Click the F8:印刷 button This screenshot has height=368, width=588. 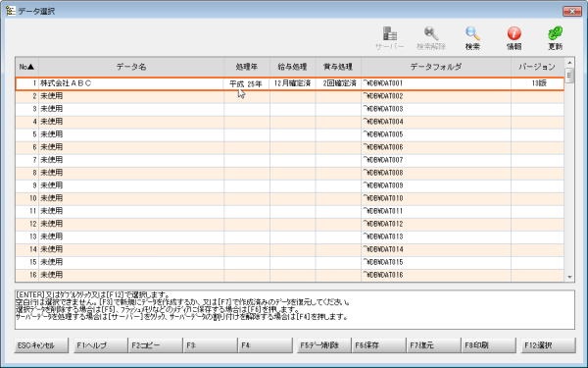488,345
